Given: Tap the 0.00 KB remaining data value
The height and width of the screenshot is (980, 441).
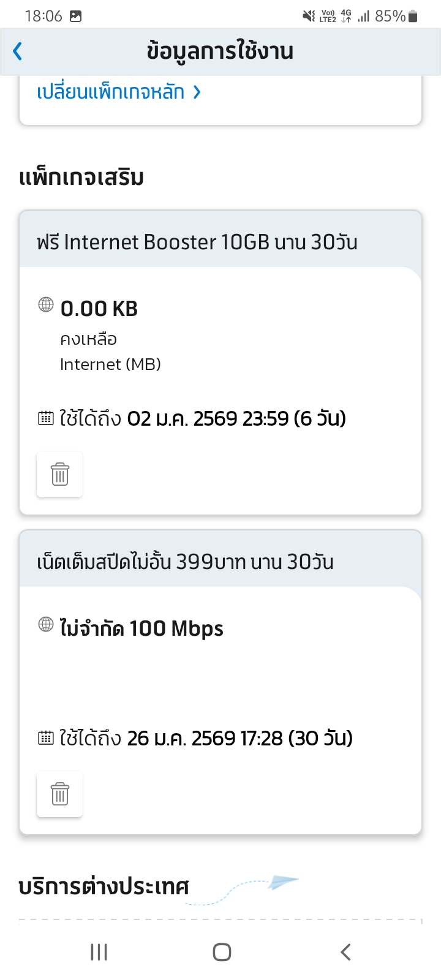Looking at the screenshot, I should (x=99, y=309).
